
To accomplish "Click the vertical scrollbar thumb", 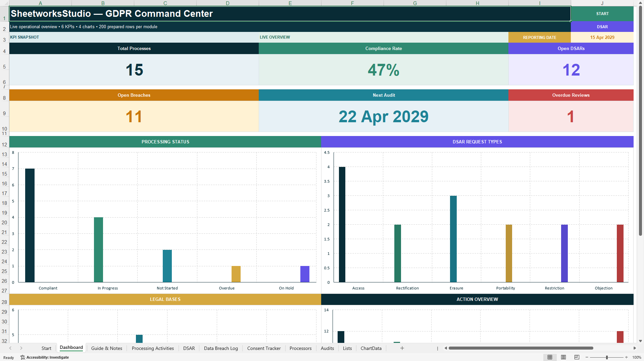I will coord(641,121).
